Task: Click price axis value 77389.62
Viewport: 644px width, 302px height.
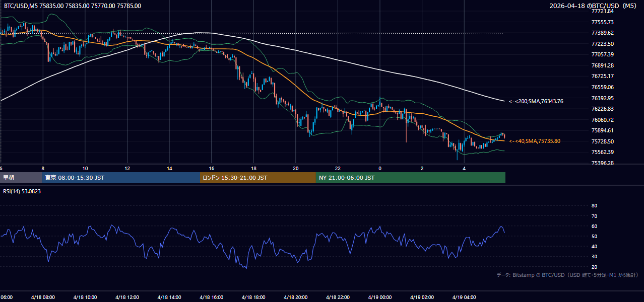Action: pos(603,33)
